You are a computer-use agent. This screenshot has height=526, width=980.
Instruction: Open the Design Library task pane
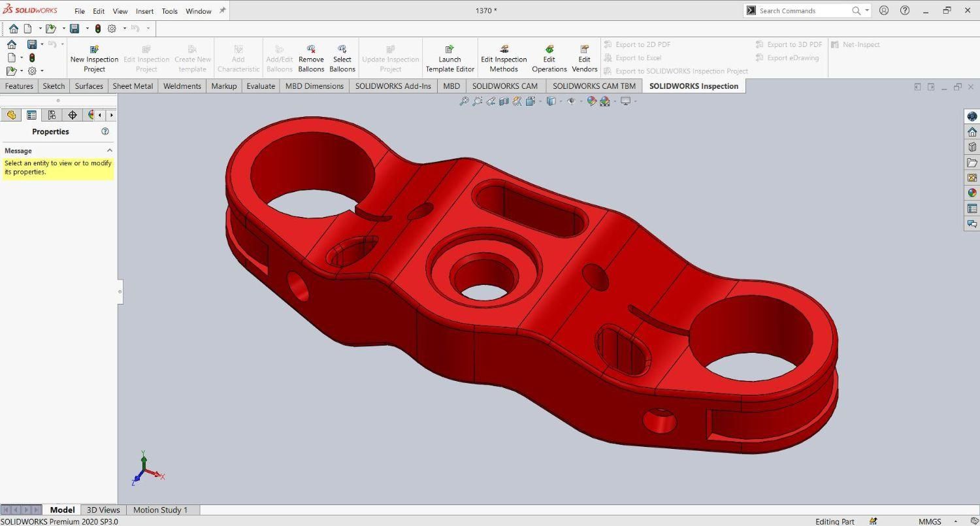click(972, 147)
